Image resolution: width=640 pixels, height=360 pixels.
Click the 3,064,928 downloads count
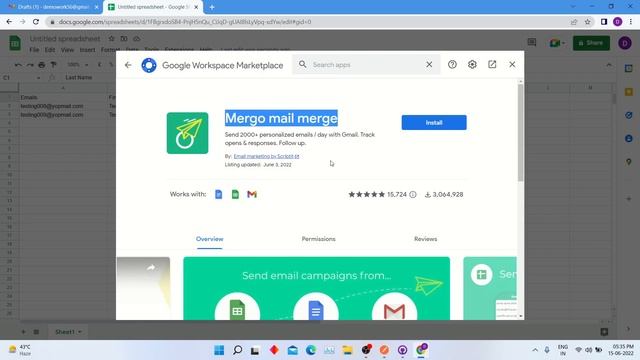click(448, 195)
